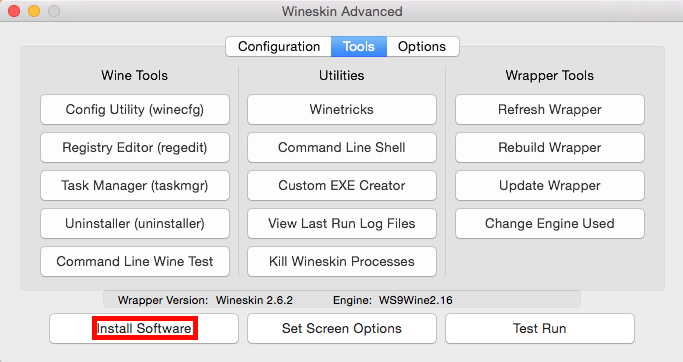Start a Test Run

coord(540,328)
